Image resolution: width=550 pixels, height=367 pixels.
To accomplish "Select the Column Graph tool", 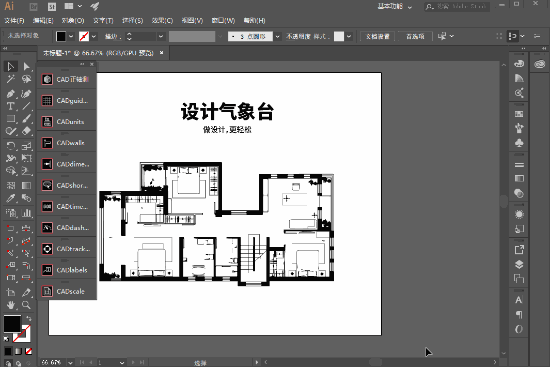I will (26, 213).
